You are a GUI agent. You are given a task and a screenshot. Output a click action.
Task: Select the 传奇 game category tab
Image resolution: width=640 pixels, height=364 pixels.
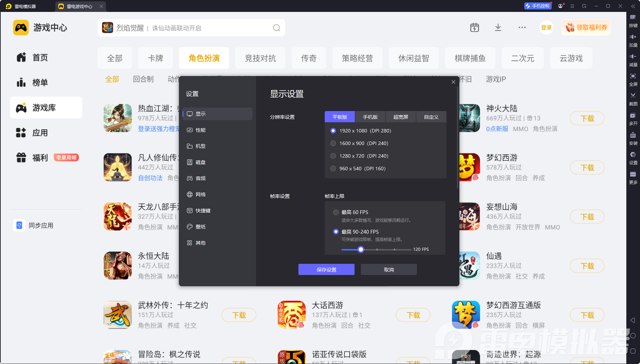(x=309, y=58)
